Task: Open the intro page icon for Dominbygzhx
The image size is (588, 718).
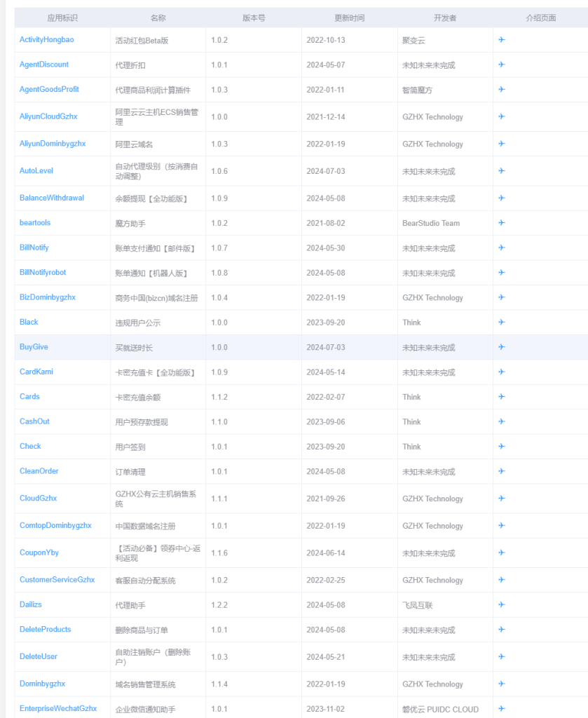Action: pos(501,684)
